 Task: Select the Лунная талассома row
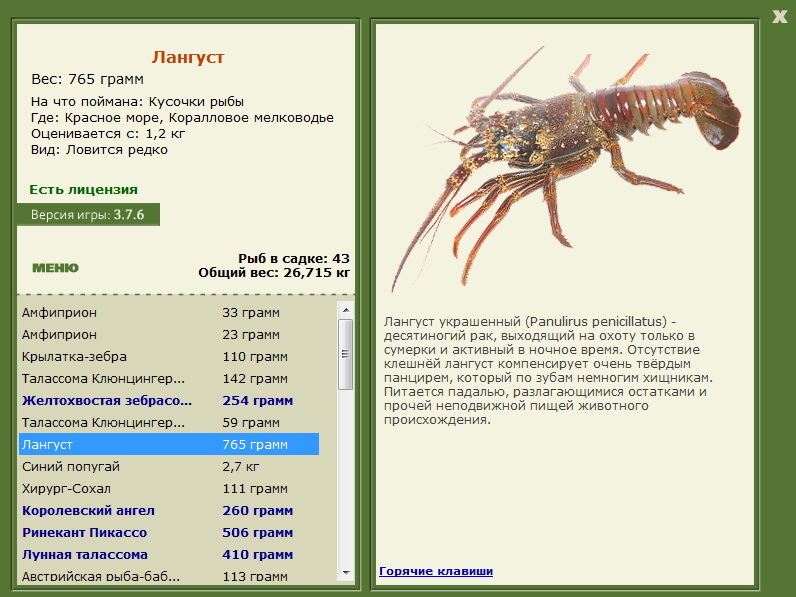[x=169, y=554]
